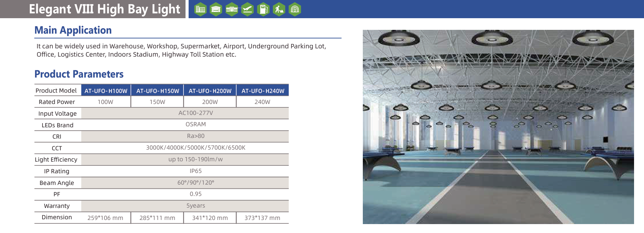Click the Product Parameters heading
Image resolution: width=644 pixels, height=233 pixels.
point(79,74)
